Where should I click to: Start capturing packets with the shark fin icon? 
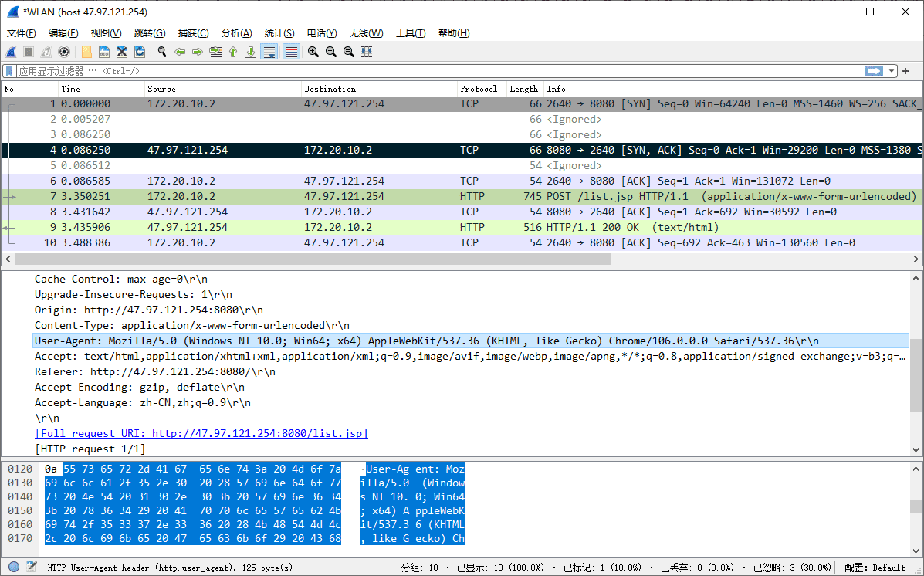click(x=11, y=52)
